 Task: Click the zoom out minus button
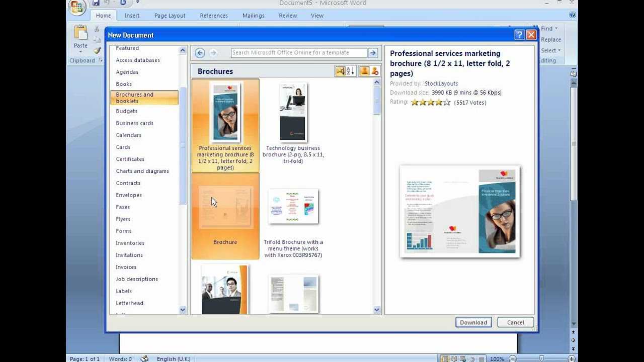tap(513, 358)
